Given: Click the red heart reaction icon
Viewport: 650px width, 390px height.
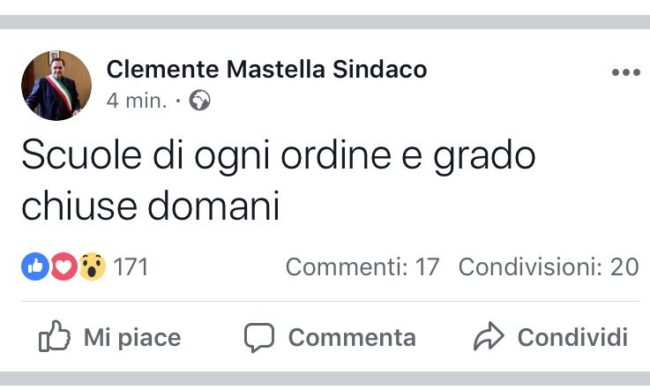Looking at the screenshot, I should coord(63,266).
